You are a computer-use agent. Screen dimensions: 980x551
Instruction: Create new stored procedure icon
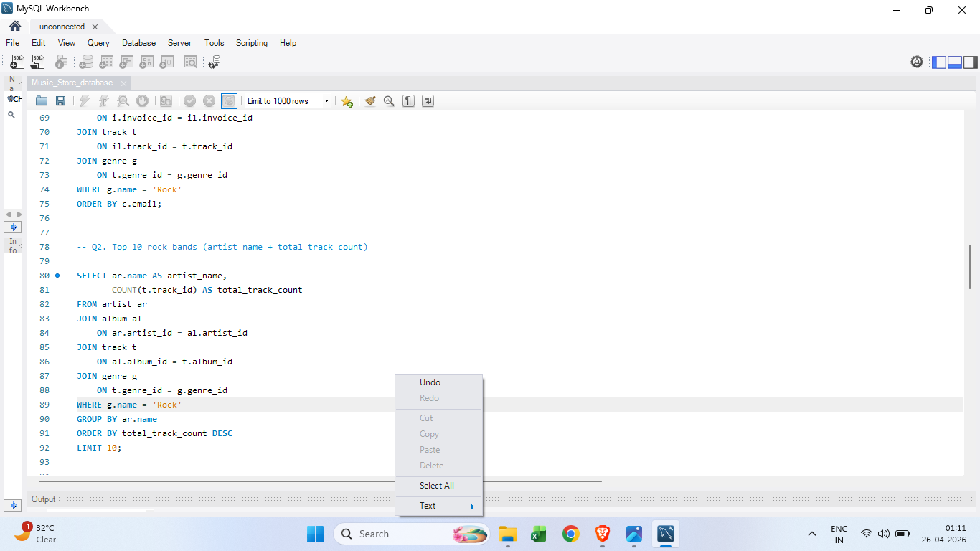146,62
